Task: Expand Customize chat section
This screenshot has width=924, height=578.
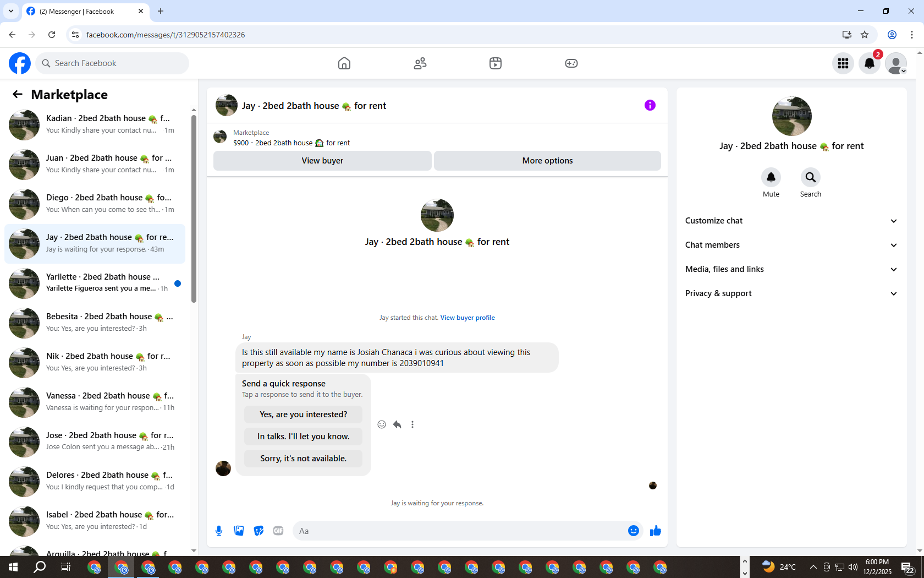Action: coord(791,221)
